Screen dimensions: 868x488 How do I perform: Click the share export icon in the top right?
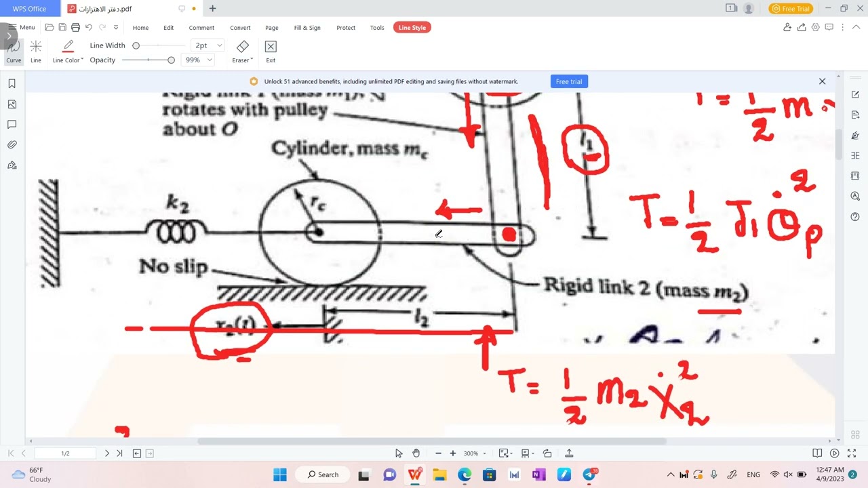pos(802,27)
